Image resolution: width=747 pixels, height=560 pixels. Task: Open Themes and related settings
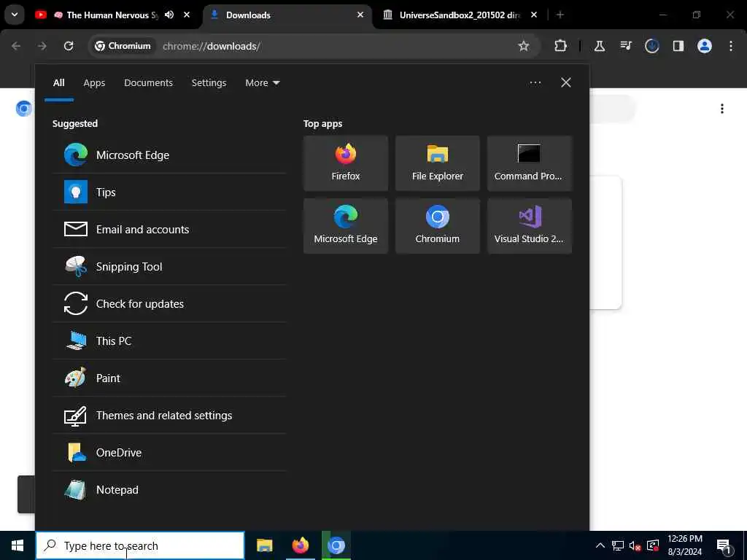169,415
